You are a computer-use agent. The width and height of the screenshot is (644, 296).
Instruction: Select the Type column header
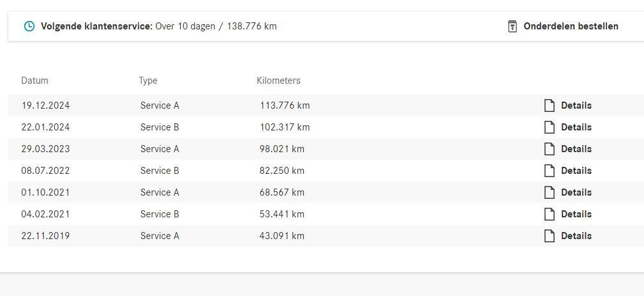coord(148,81)
